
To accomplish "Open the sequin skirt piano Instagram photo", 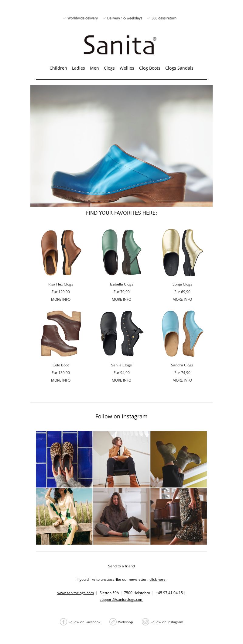I will pyautogui.click(x=179, y=517).
